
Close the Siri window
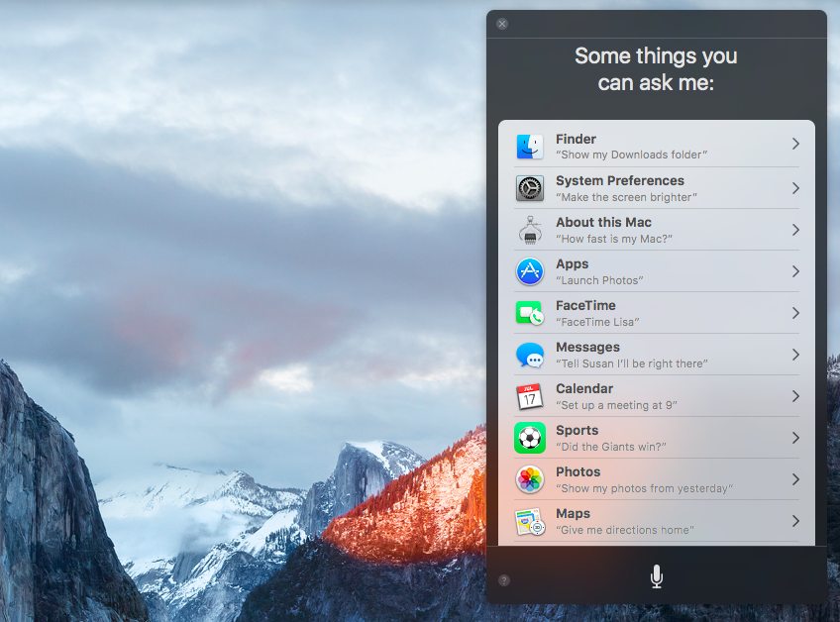(502, 24)
